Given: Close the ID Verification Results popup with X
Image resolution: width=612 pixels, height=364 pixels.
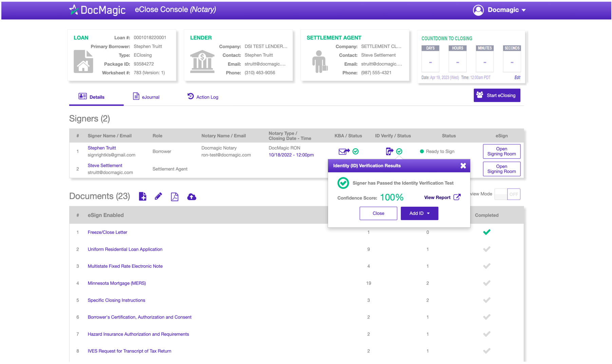Looking at the screenshot, I should click(463, 166).
